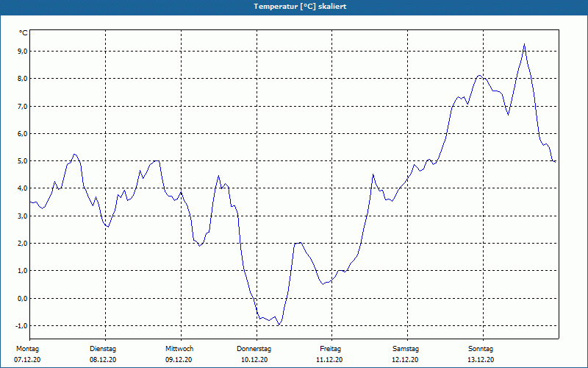
Task: Click the Sonntag day label
Action: [481, 349]
